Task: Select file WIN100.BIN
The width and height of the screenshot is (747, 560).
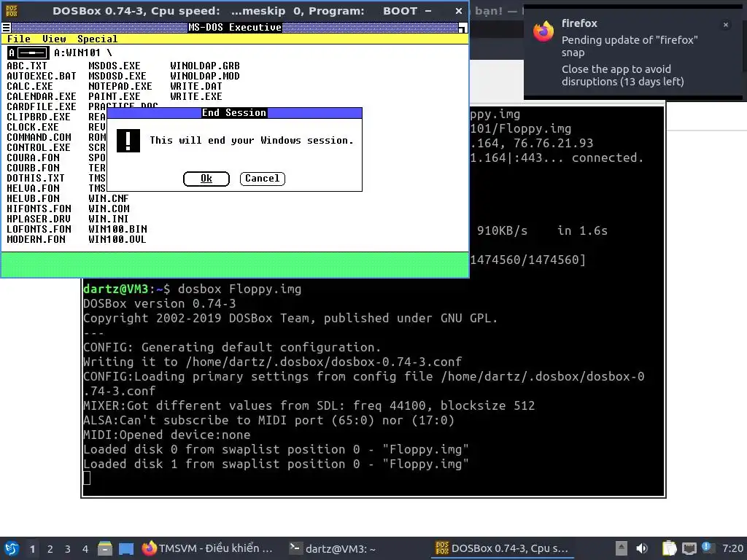Action: (117, 230)
